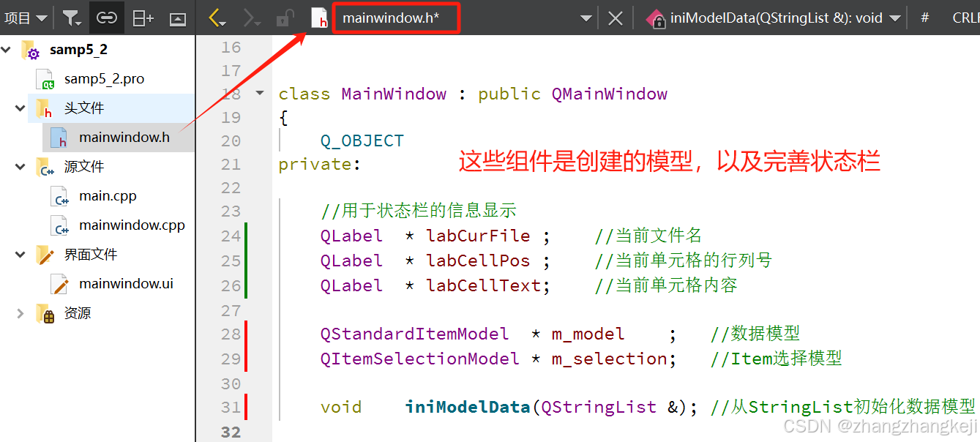Screen dimensions: 980x442
Task: Open the filter tree options
Action: (x=72, y=18)
